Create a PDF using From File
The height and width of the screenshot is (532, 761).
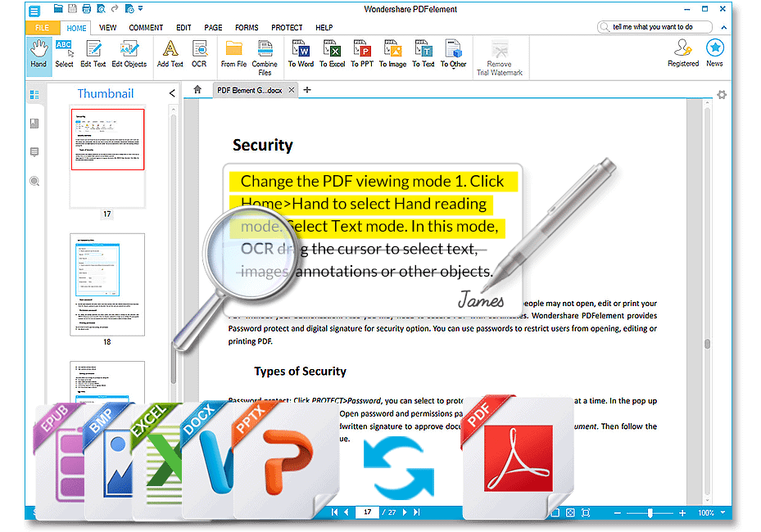(233, 54)
